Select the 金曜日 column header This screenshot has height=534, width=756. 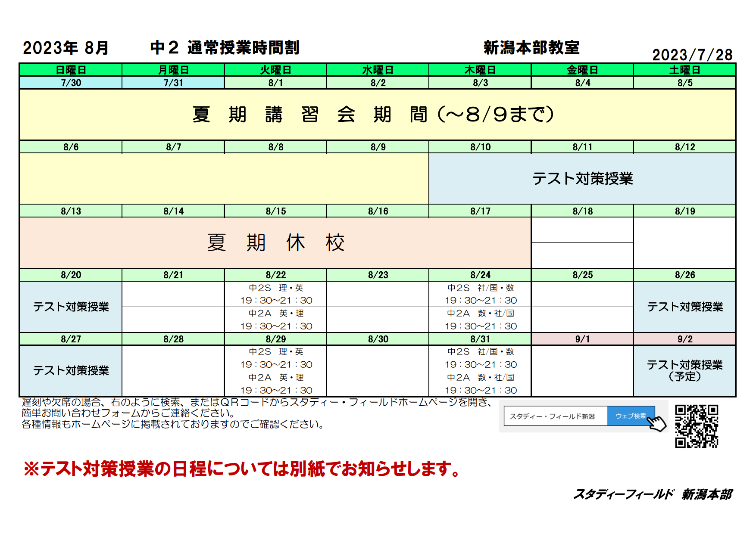pyautogui.click(x=583, y=70)
